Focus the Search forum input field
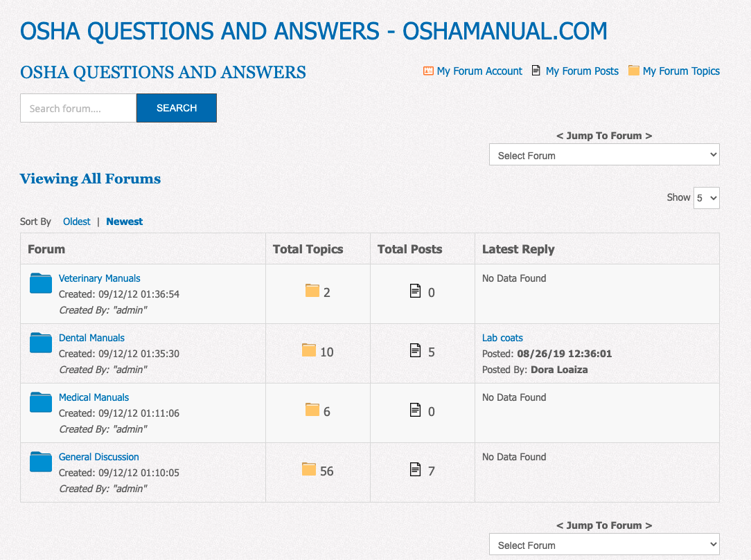751x560 pixels. pos(78,108)
